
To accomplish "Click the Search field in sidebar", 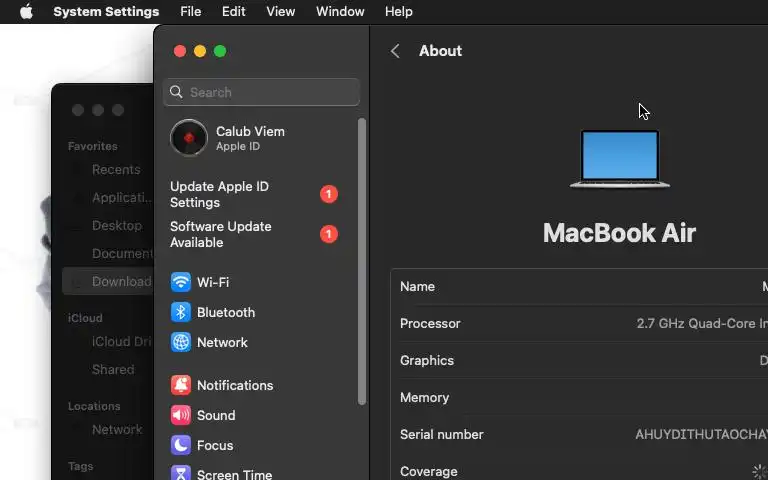I will pos(261,92).
